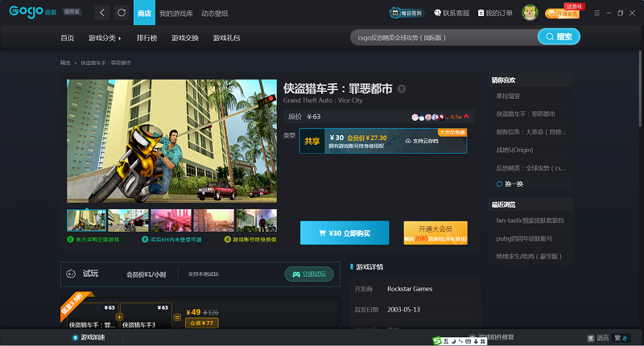Select the second screenshot thumbnail
The height and width of the screenshot is (346, 644).
click(128, 220)
